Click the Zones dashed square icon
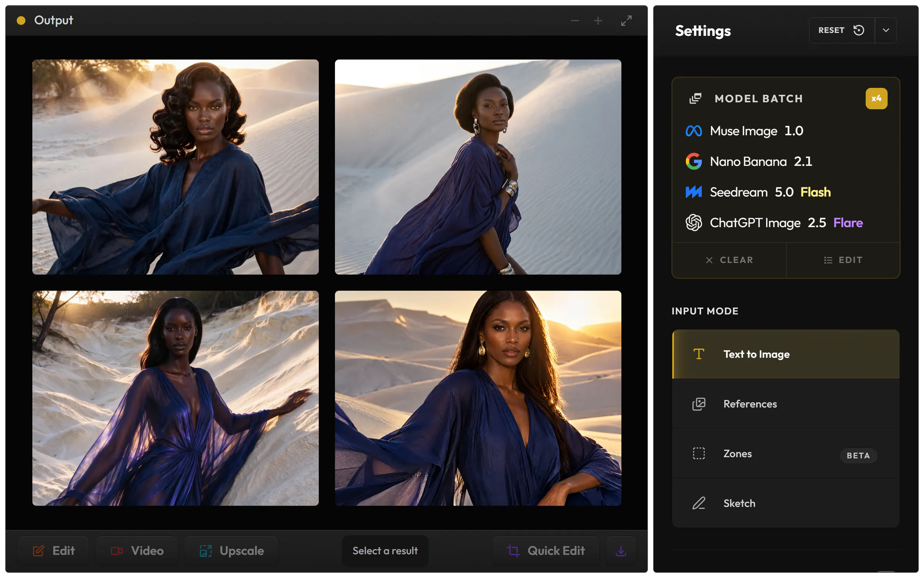Image resolution: width=924 pixels, height=578 pixels. 699,454
